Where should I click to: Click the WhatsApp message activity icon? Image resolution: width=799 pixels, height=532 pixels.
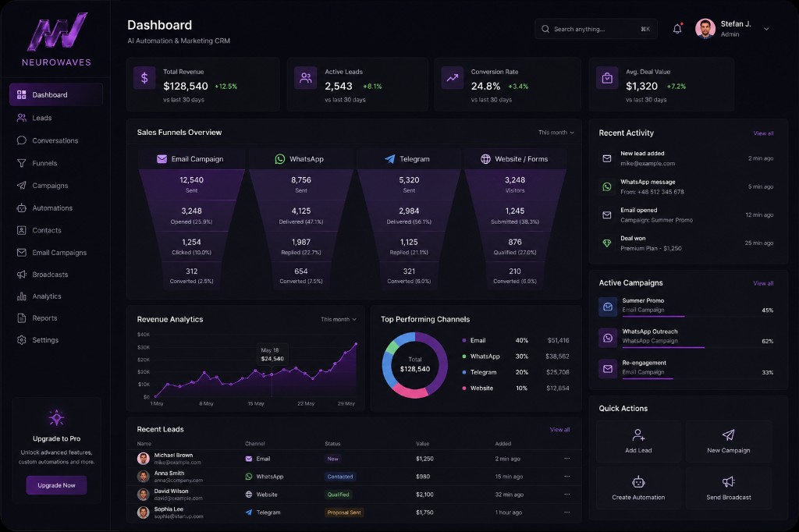(607, 187)
